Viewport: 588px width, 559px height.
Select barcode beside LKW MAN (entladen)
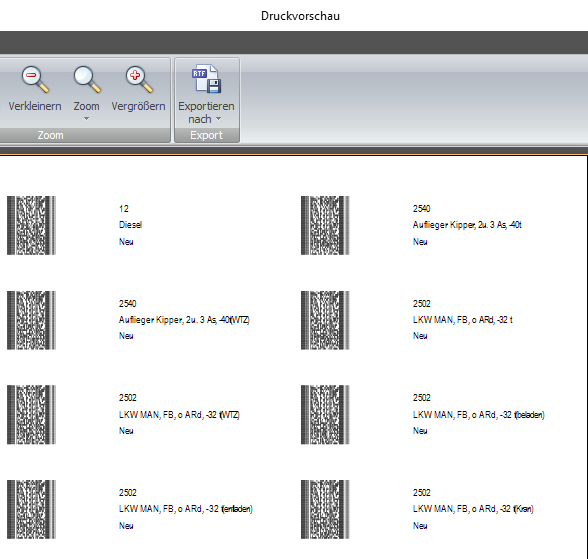tap(32, 510)
